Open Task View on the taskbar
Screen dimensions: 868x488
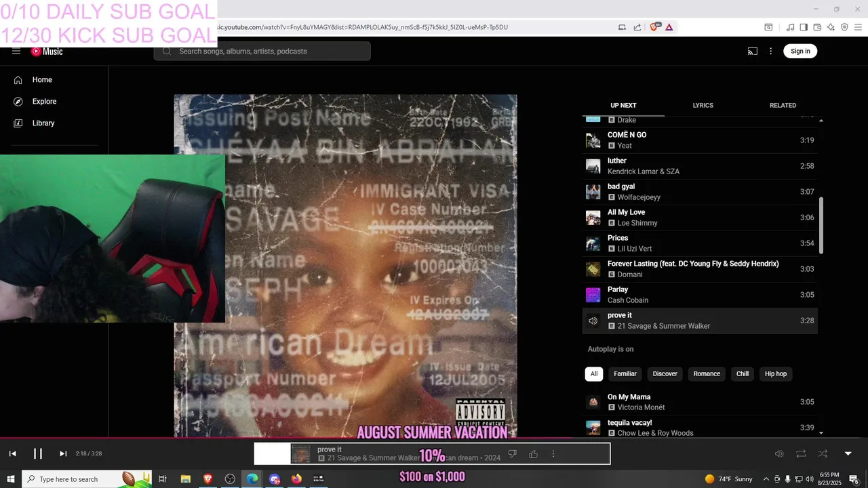coord(163,479)
